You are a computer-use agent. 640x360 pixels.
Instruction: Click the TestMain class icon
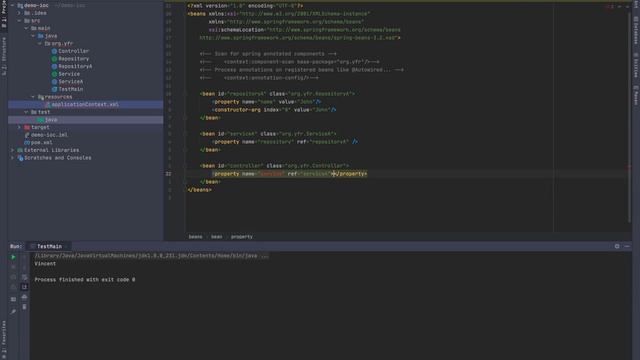[x=54, y=89]
